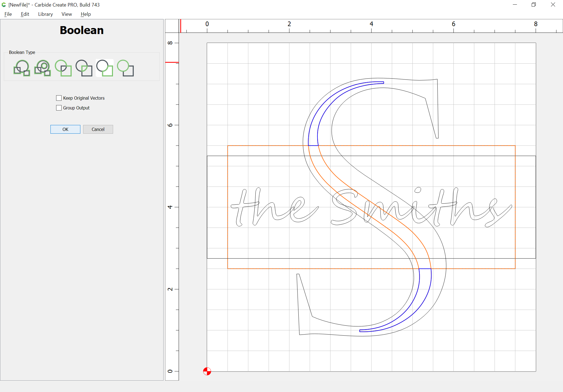This screenshot has height=392, width=563.
Task: Select the first union boolean type icon
Action: [x=22, y=68]
